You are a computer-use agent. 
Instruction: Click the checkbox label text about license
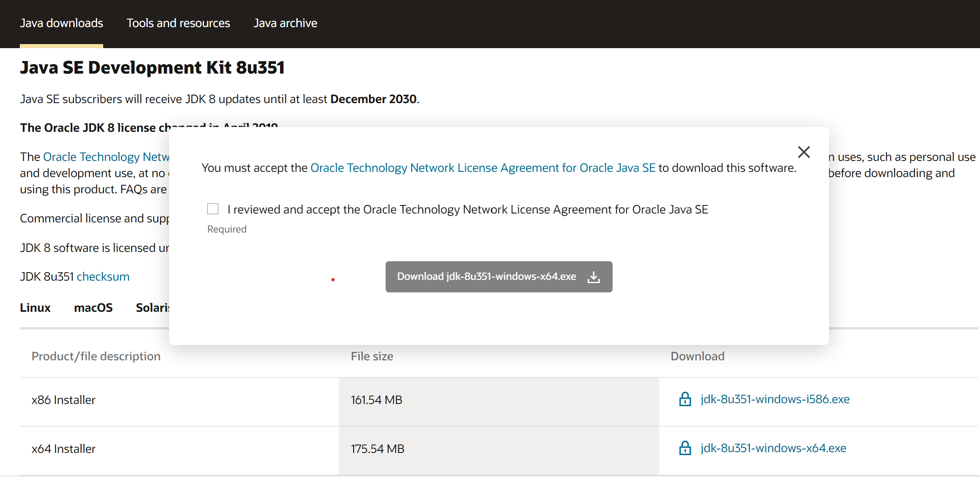[467, 209]
